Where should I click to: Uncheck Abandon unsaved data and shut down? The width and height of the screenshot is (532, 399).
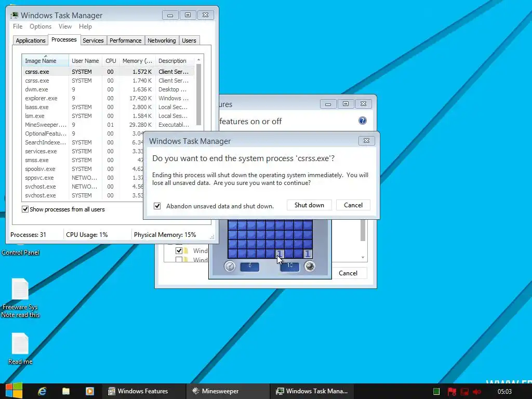click(x=157, y=206)
